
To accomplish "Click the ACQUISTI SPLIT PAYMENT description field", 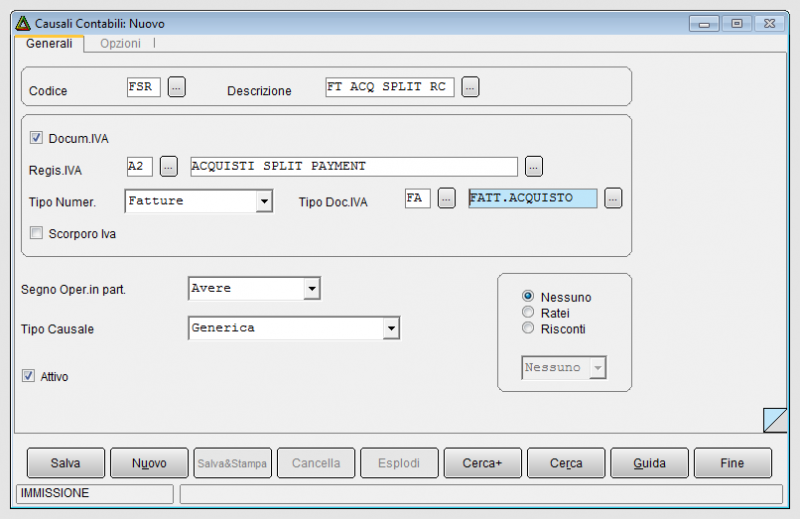I will (354, 166).
